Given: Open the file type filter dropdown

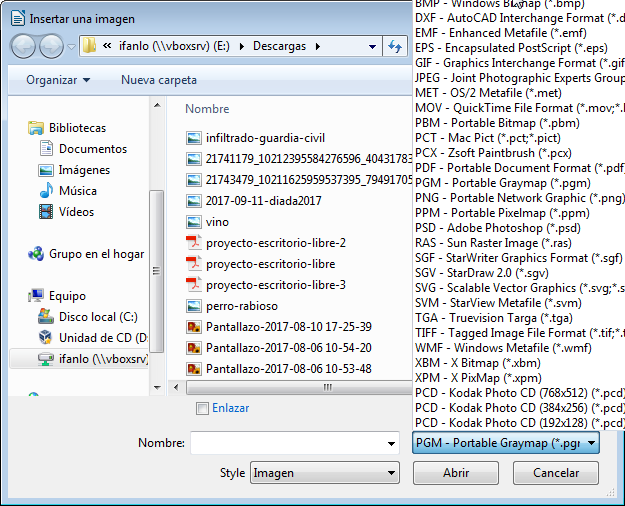Looking at the screenshot, I should point(505,443).
